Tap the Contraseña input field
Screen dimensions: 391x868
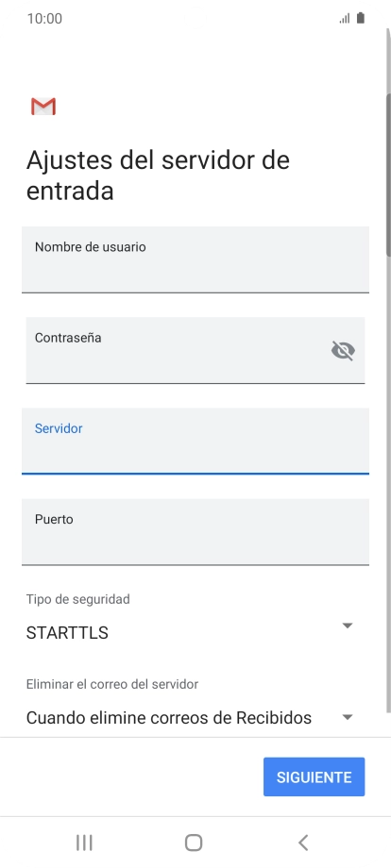195,350
